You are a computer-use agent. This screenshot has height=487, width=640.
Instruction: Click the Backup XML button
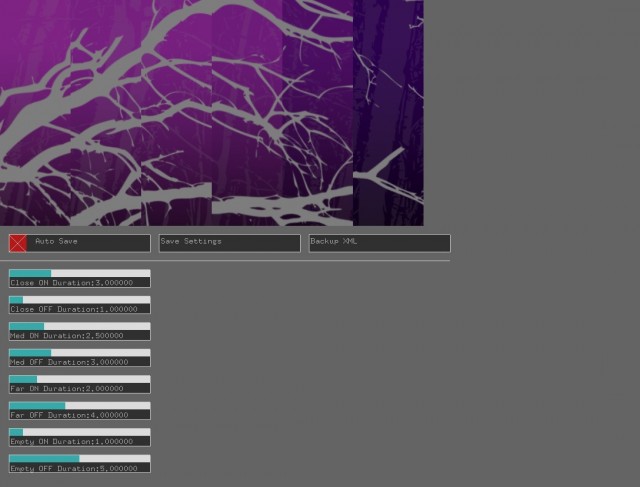tap(380, 243)
